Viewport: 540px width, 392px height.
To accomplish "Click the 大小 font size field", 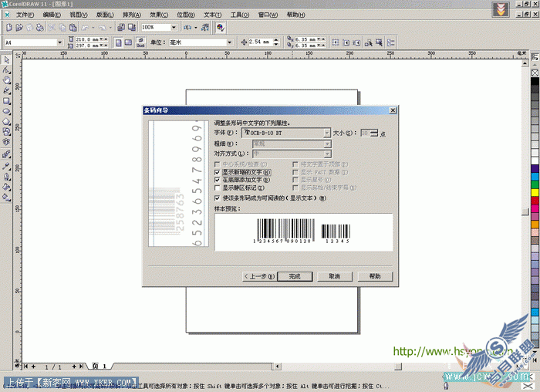I will tap(366, 133).
